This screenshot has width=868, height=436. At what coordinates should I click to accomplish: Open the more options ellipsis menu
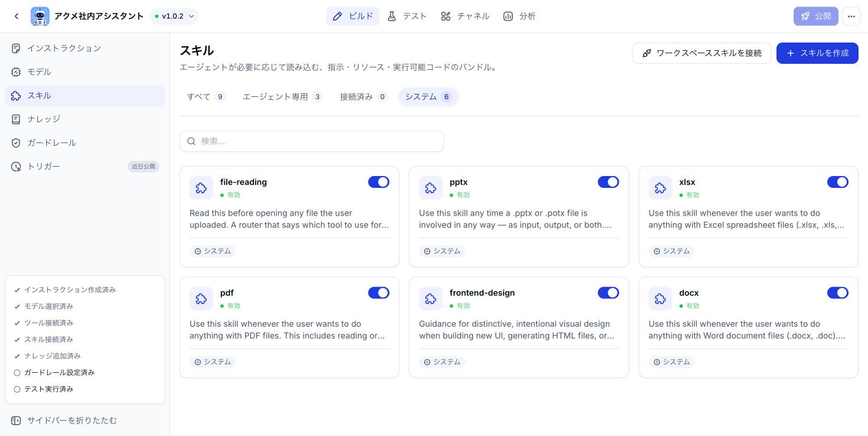click(851, 17)
